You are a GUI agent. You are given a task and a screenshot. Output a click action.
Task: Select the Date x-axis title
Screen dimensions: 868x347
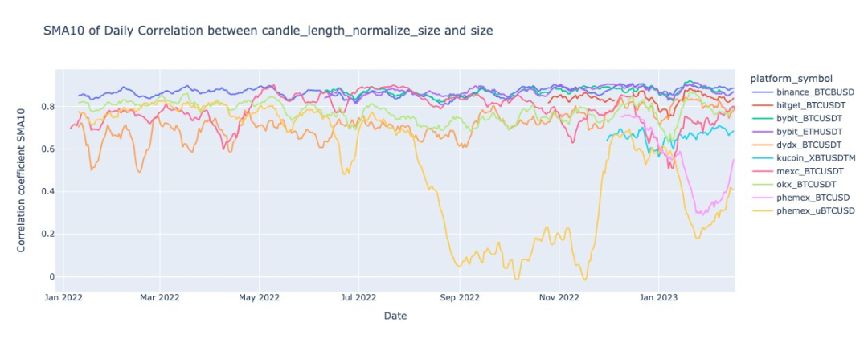[x=395, y=316]
